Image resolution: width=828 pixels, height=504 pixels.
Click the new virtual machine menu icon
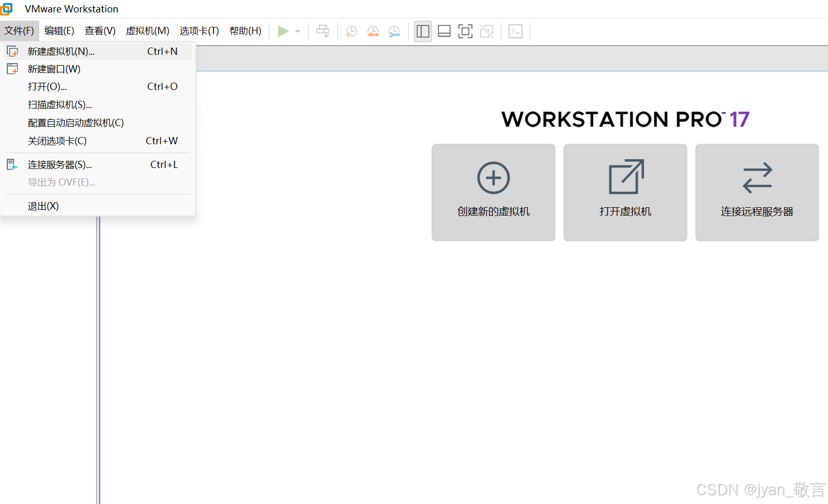(12, 51)
